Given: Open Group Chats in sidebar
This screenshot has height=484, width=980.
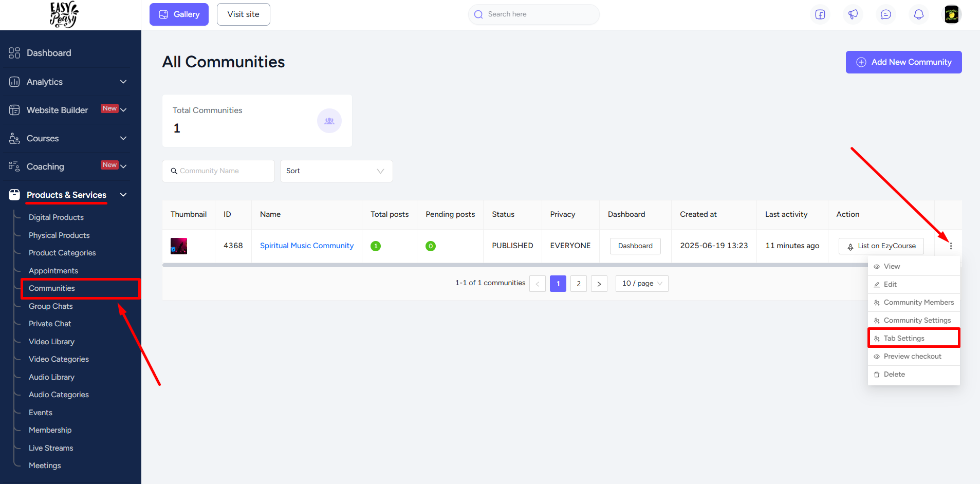Looking at the screenshot, I should (51, 306).
